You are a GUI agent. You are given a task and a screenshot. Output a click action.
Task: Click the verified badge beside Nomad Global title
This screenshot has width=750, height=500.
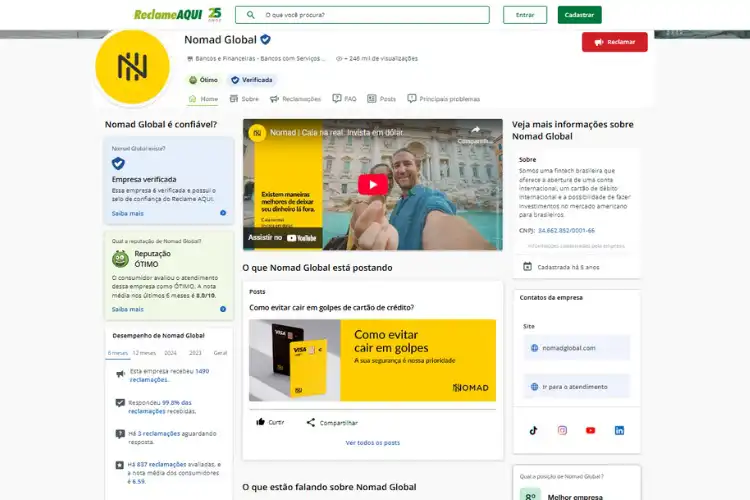(265, 40)
